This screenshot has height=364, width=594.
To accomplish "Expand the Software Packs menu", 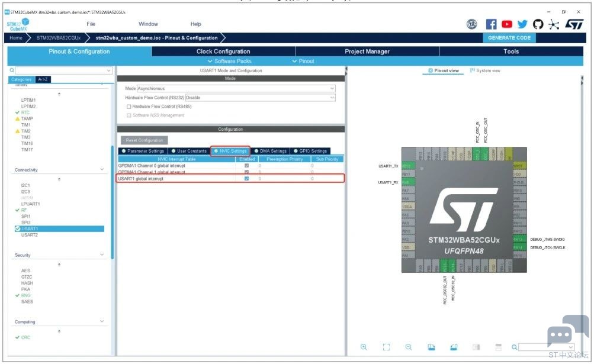I will pyautogui.click(x=230, y=61).
